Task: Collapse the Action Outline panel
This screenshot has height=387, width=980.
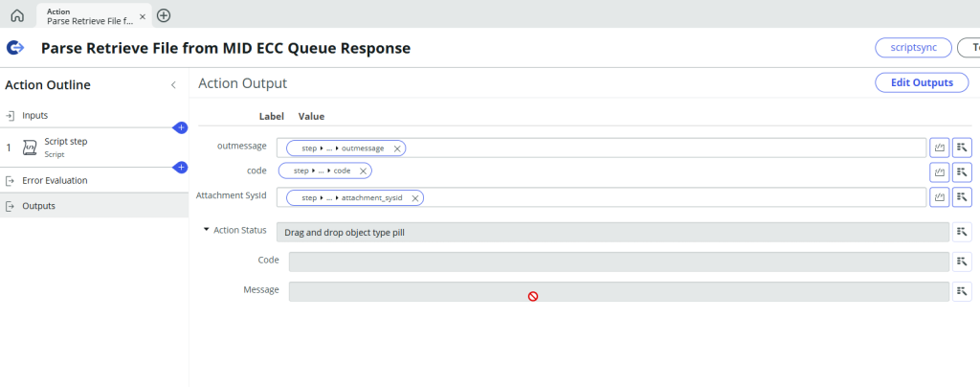Action: pos(173,85)
